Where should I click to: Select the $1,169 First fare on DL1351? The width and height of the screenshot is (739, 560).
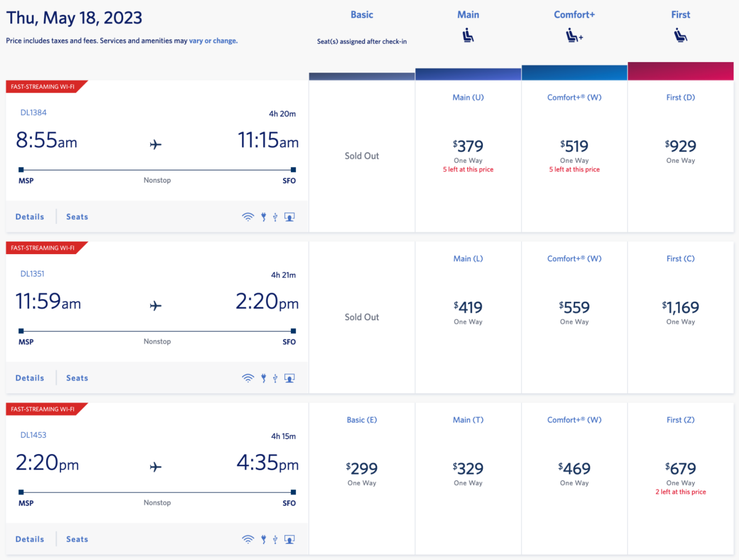(680, 307)
